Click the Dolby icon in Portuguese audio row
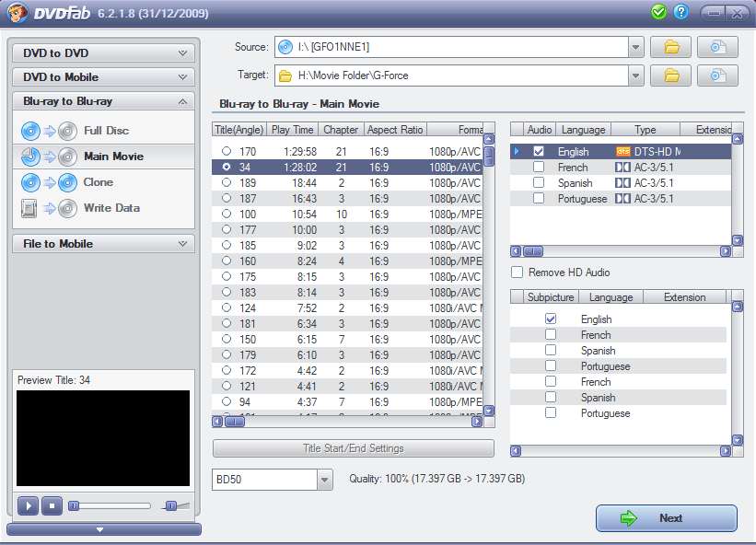This screenshot has height=545, width=756. pyautogui.click(x=622, y=199)
